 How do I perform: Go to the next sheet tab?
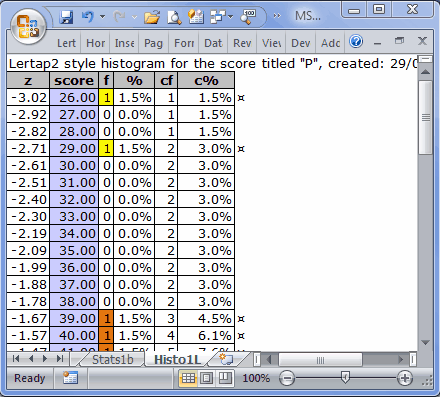pos(45,359)
